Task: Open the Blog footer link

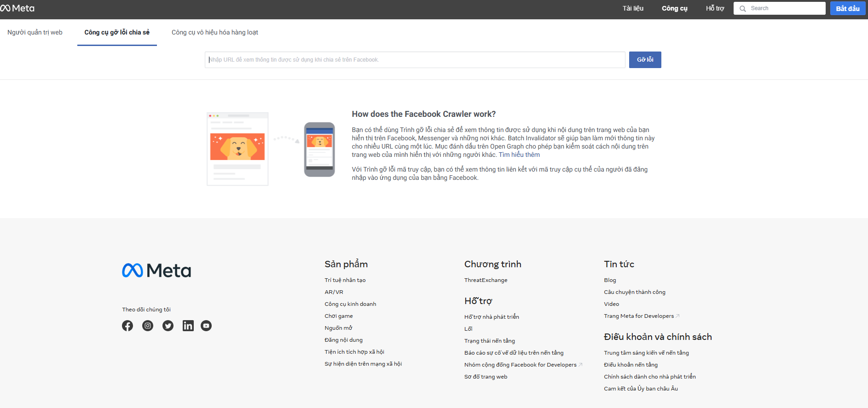Action: point(610,280)
